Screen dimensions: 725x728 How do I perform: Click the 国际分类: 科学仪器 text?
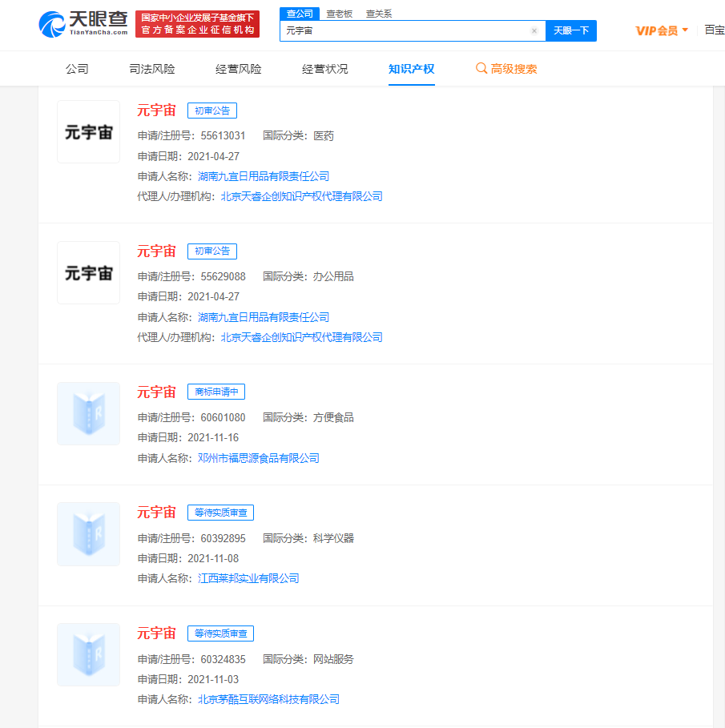click(x=308, y=538)
